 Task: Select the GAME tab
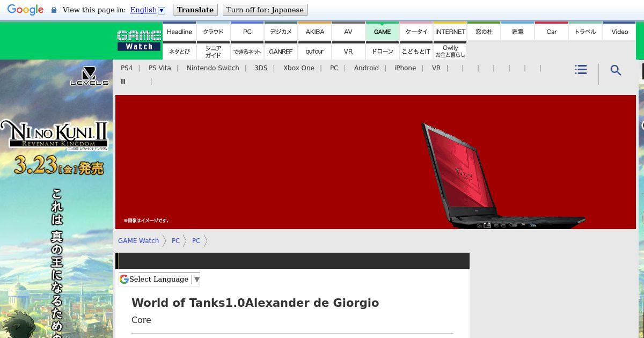tap(382, 31)
